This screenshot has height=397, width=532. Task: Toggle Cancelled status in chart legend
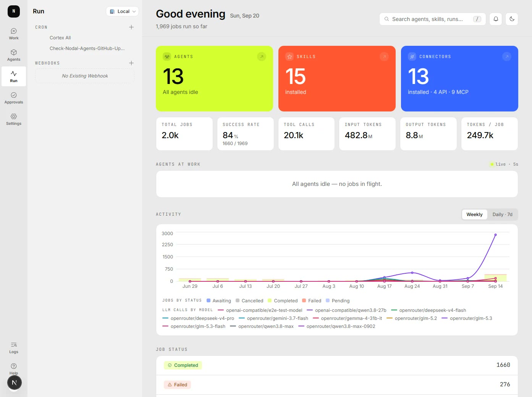coord(249,301)
